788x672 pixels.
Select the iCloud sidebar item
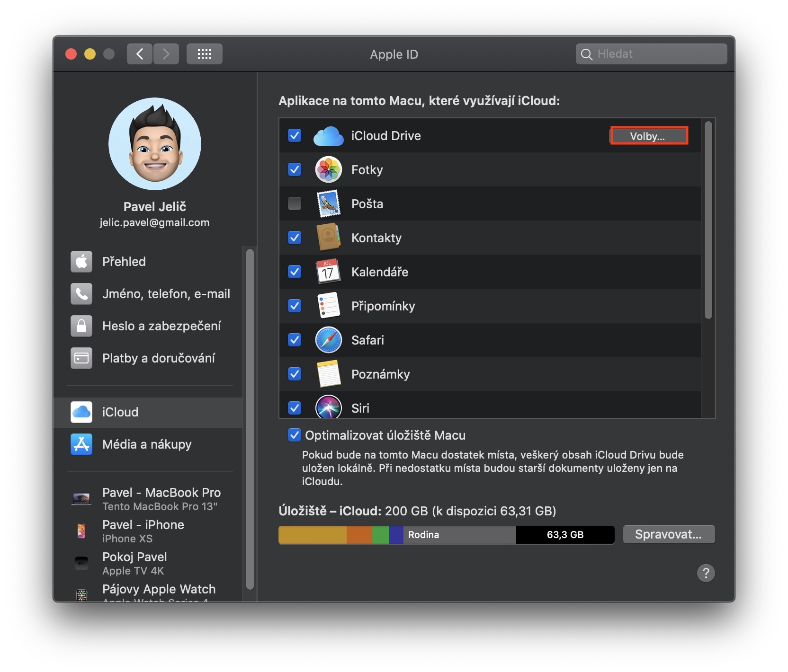click(148, 412)
